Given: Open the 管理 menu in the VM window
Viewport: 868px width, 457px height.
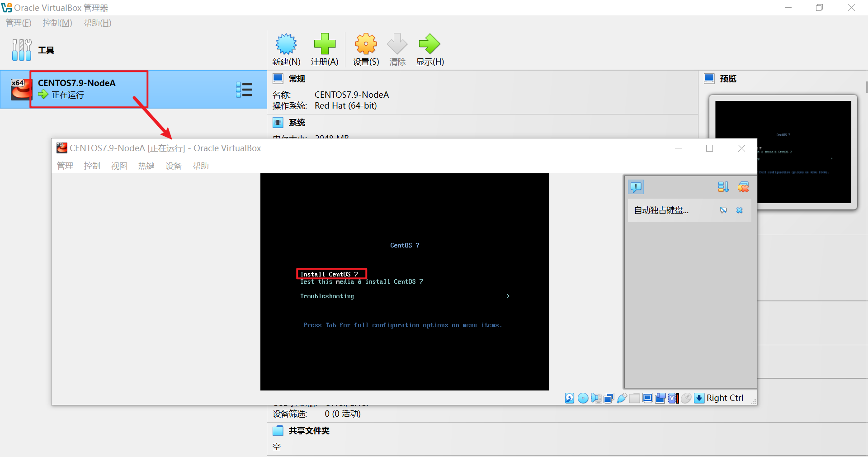Looking at the screenshot, I should [x=65, y=166].
